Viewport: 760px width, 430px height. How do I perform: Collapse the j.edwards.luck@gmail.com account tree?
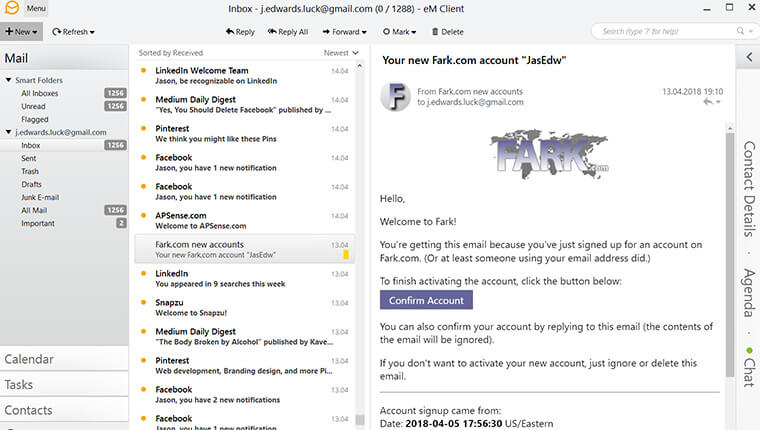pyautogui.click(x=8, y=132)
